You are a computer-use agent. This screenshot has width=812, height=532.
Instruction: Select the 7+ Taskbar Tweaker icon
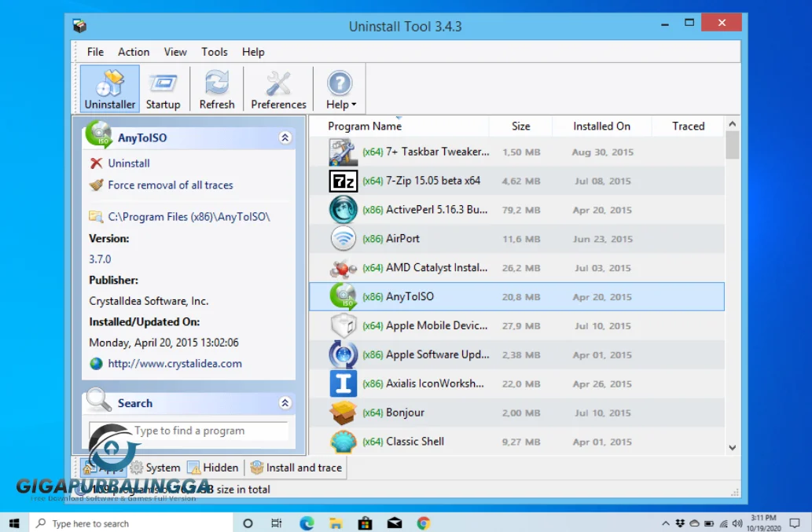point(343,152)
